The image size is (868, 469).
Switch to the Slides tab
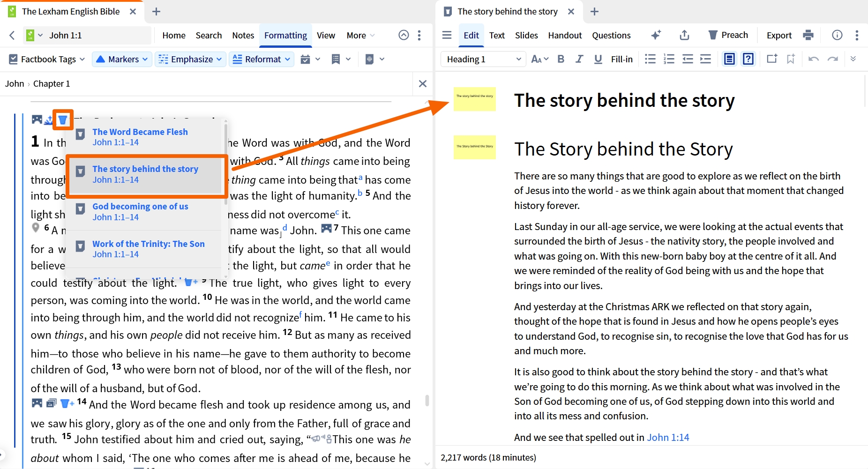pos(526,35)
